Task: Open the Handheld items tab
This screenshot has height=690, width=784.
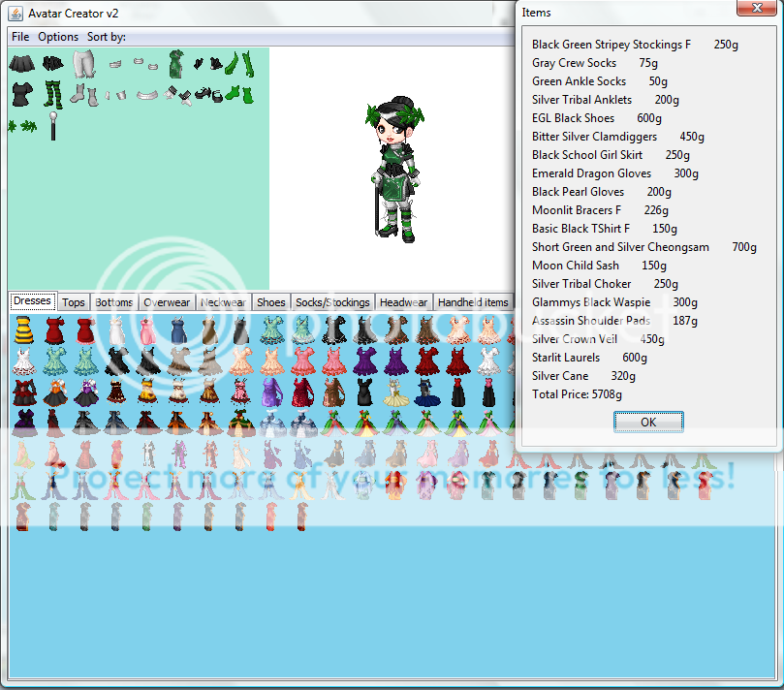Action: [472, 302]
